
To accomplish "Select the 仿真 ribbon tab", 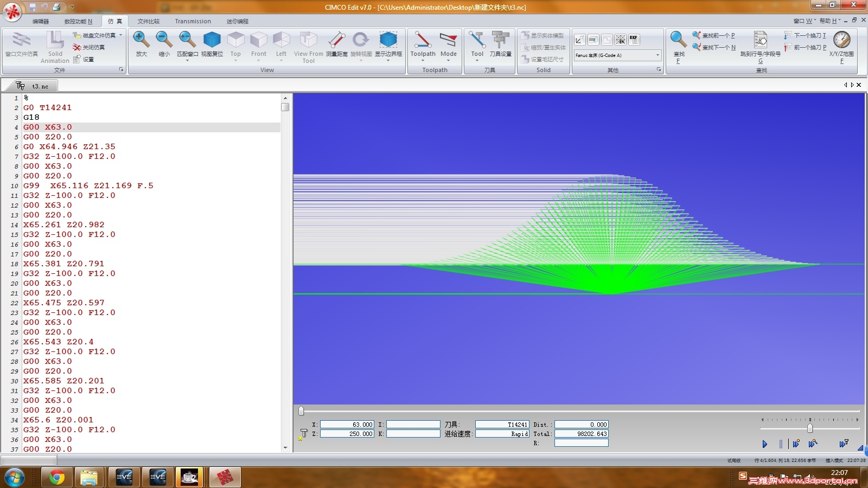I will 114,22.
